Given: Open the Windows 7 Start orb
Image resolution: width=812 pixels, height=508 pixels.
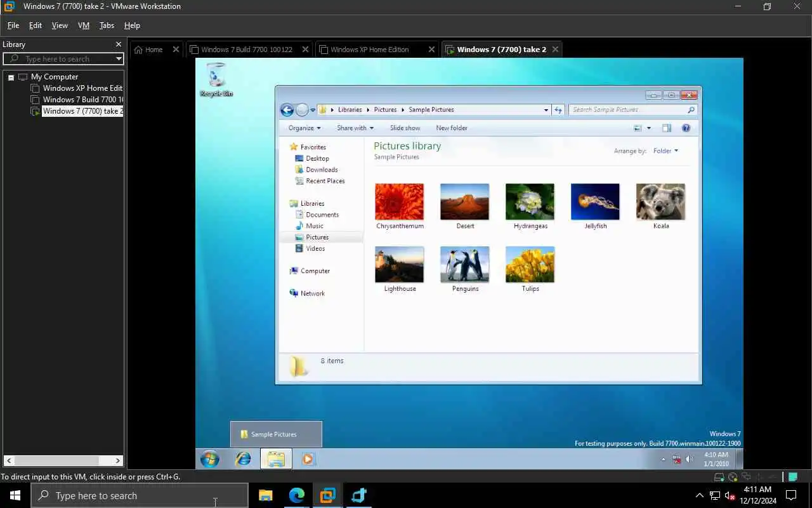Looking at the screenshot, I should click(210, 459).
